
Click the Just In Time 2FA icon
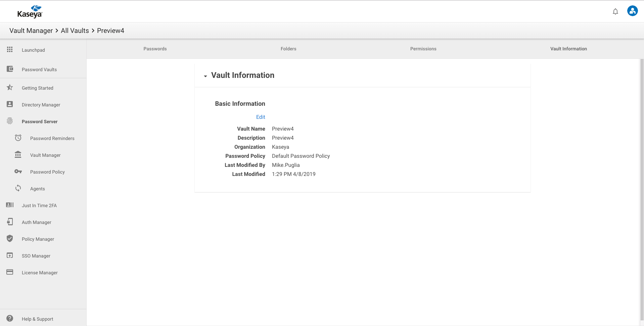10,205
